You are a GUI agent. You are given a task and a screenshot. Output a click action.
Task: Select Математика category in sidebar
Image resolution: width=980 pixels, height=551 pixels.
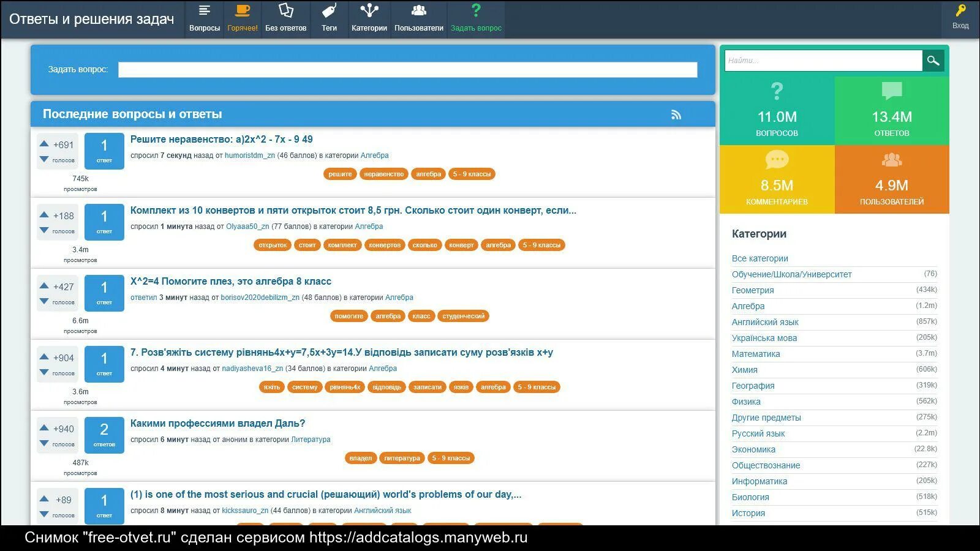756,354
